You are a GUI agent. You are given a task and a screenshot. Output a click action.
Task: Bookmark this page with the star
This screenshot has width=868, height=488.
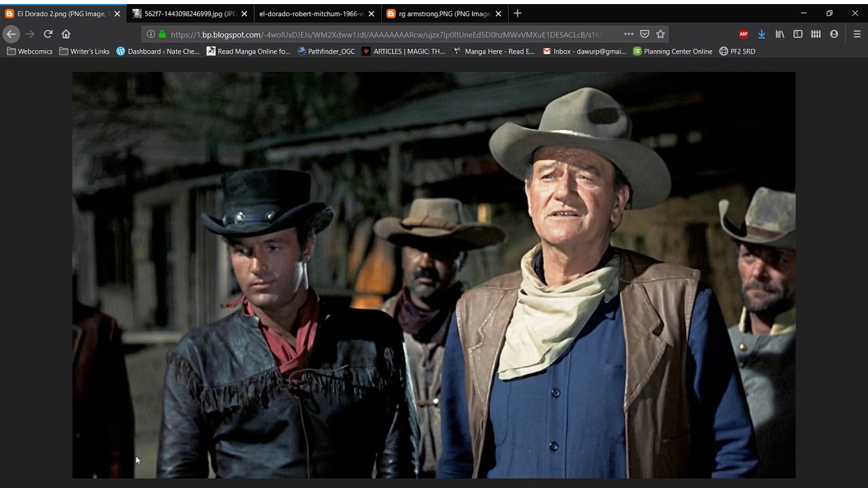pos(660,34)
